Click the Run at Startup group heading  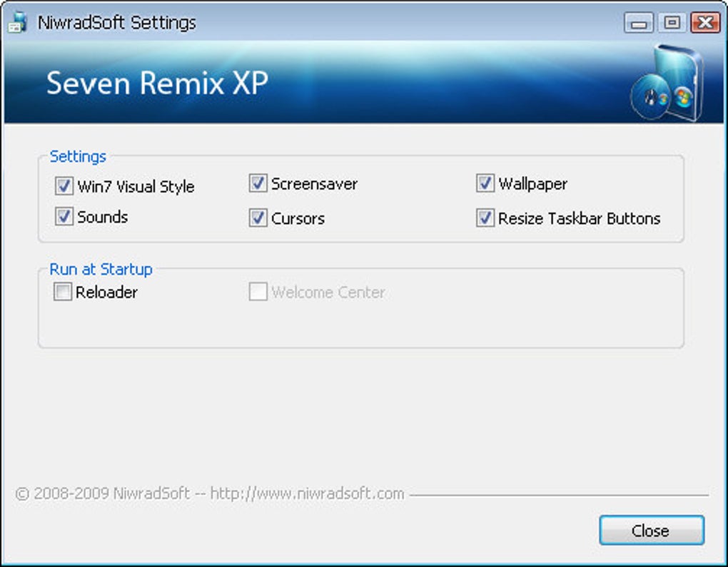101,269
